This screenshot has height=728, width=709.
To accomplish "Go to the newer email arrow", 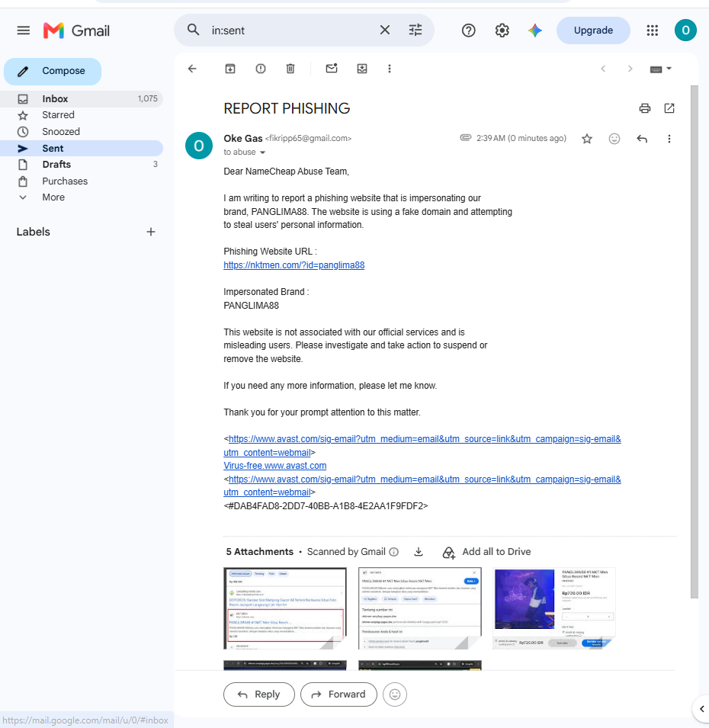I will [x=603, y=69].
